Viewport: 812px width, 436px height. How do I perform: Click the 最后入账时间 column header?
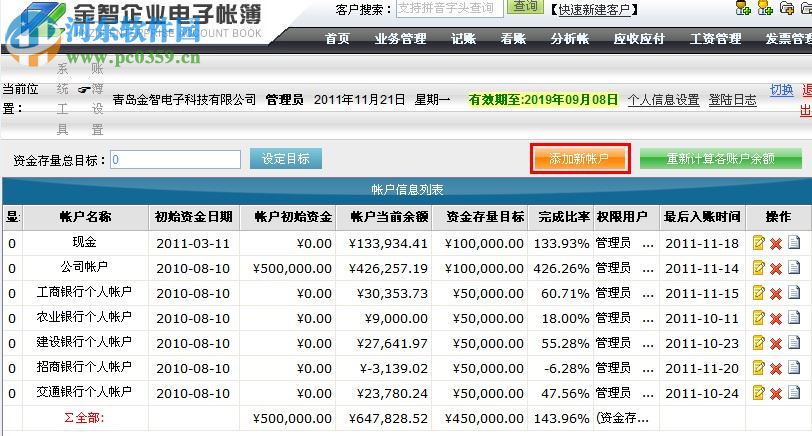(702, 217)
